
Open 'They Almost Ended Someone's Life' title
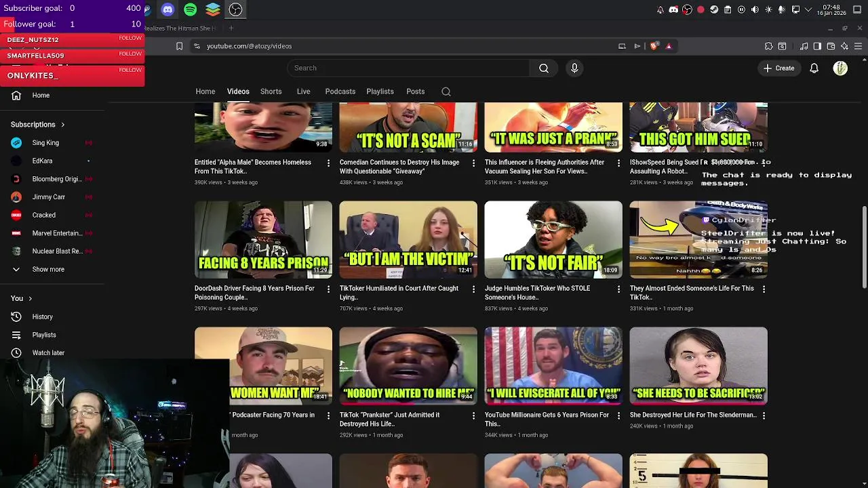click(x=692, y=293)
